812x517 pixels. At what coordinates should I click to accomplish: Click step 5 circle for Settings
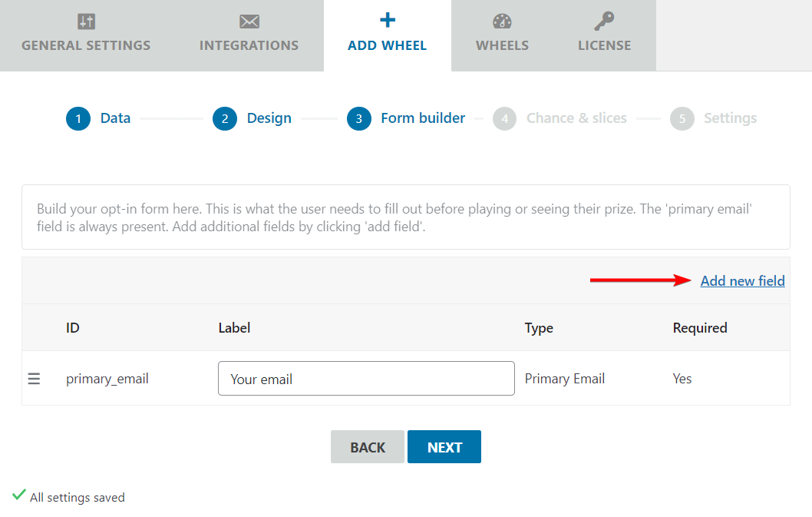click(682, 119)
